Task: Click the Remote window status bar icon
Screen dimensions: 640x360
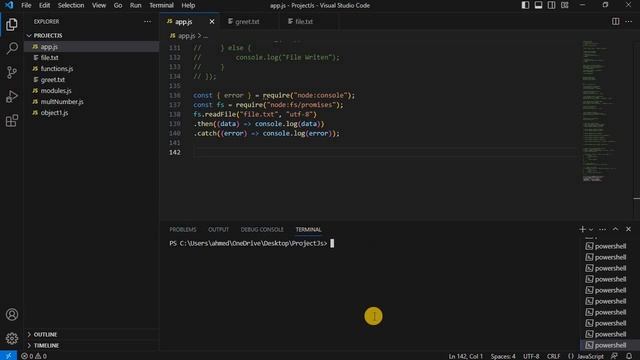Action: [8, 356]
